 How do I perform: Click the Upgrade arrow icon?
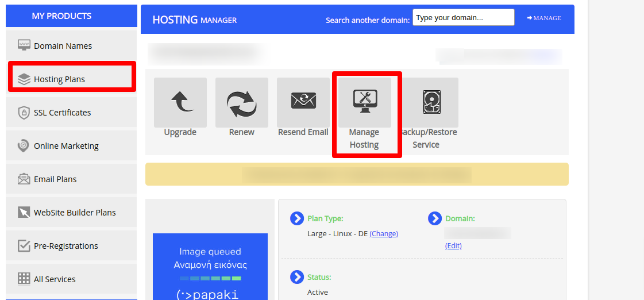[180, 102]
